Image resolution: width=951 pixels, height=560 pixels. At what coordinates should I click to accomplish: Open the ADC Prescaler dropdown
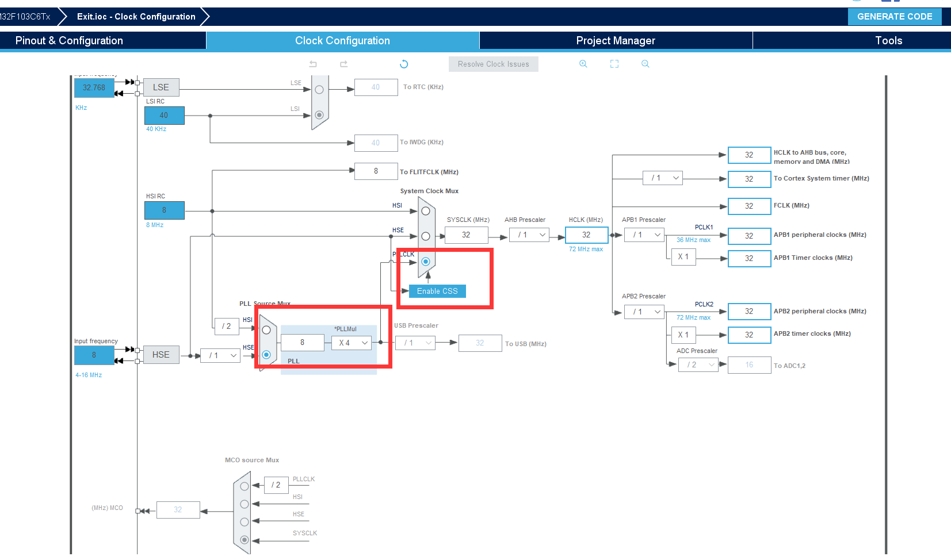tap(698, 365)
